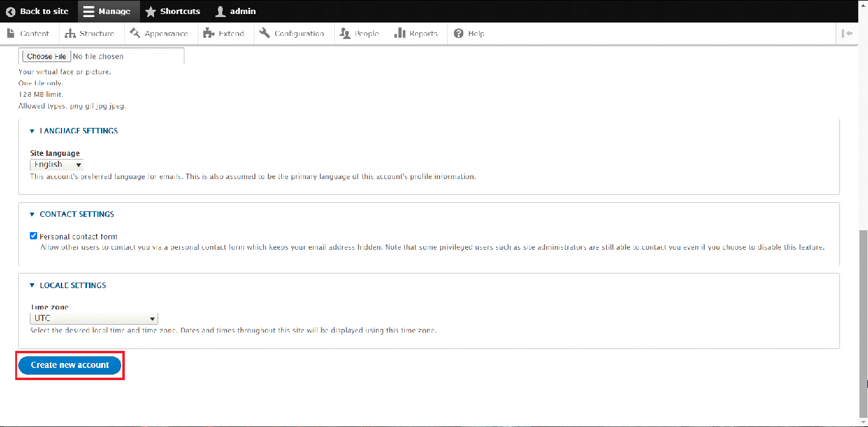868x427 pixels.
Task: Click the Configuration wrench icon
Action: (x=264, y=34)
